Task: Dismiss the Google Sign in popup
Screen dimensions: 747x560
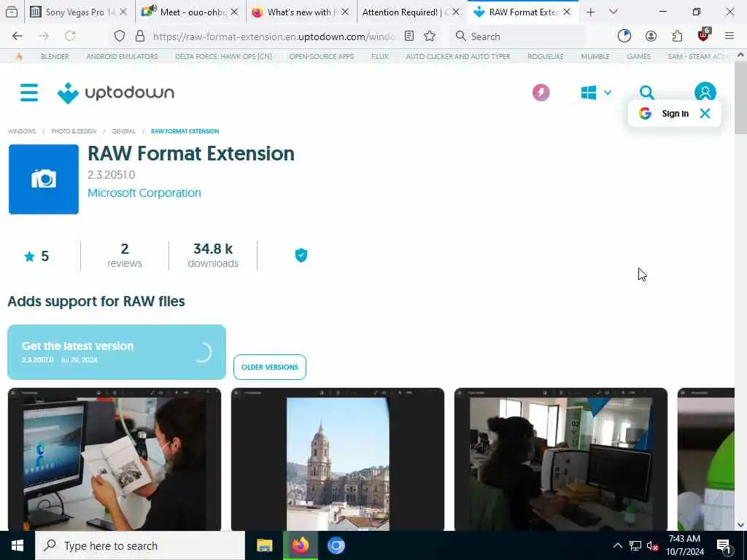Action: coord(705,113)
